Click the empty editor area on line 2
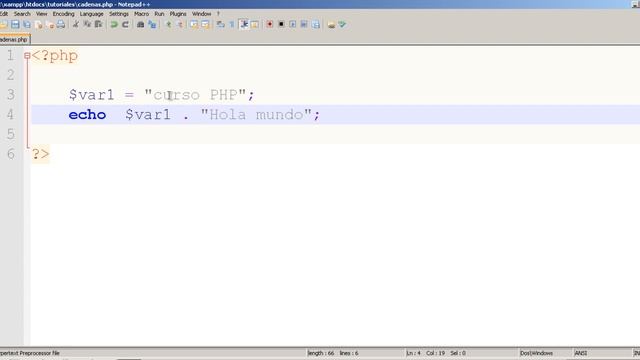The width and height of the screenshot is (640, 360). tap(335, 75)
